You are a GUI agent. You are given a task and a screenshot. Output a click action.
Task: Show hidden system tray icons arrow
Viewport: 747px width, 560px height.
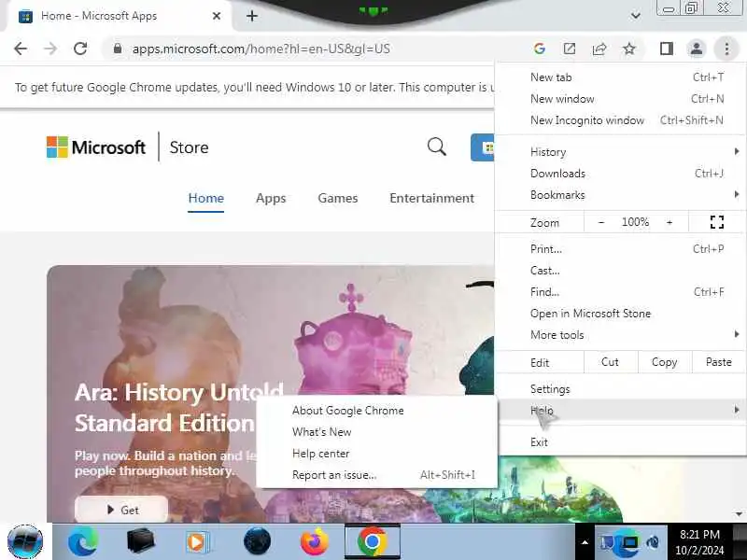coord(585,542)
